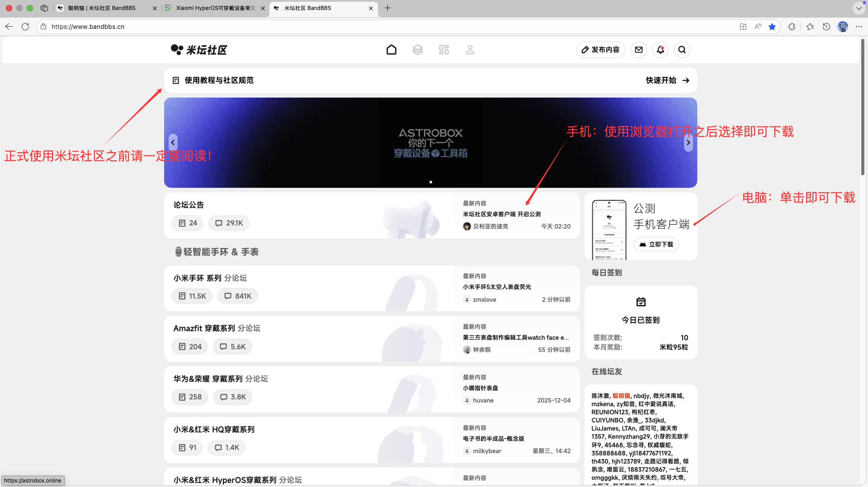The image size is (868, 487).
Task: Expand the tab list dropdown chevron
Action: (859, 8)
